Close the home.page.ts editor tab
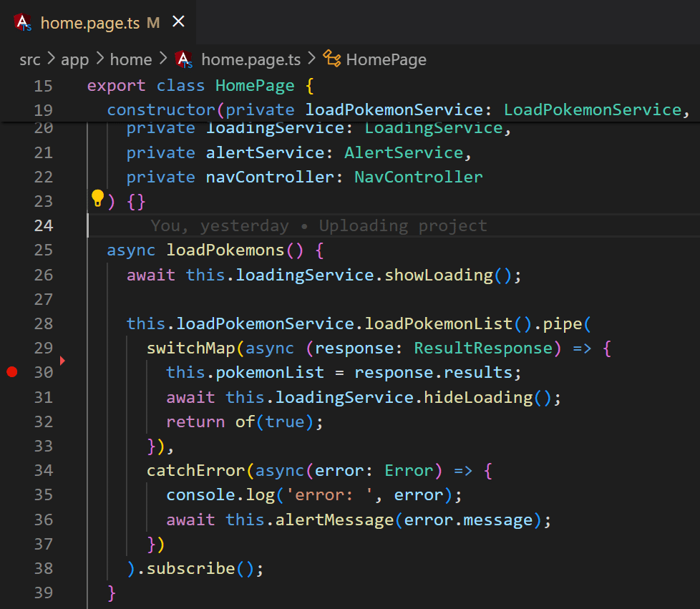Viewport: 700px width, 609px height. [178, 21]
